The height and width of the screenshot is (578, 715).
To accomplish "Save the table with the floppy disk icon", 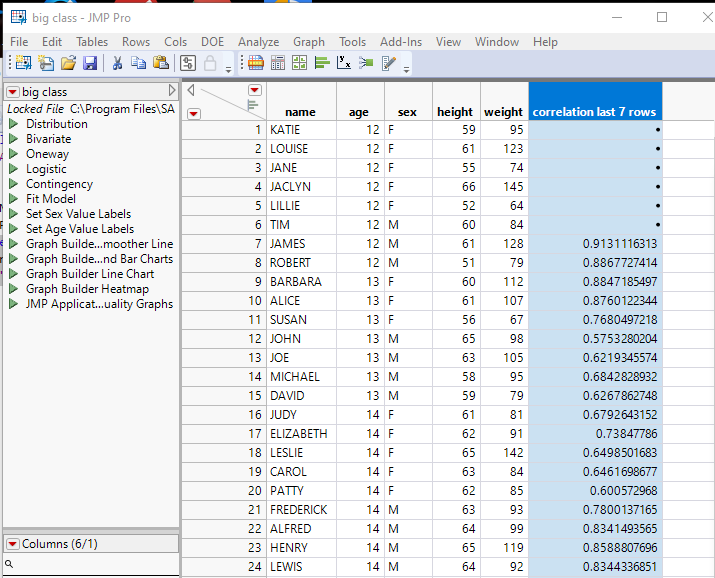I will click(90, 64).
